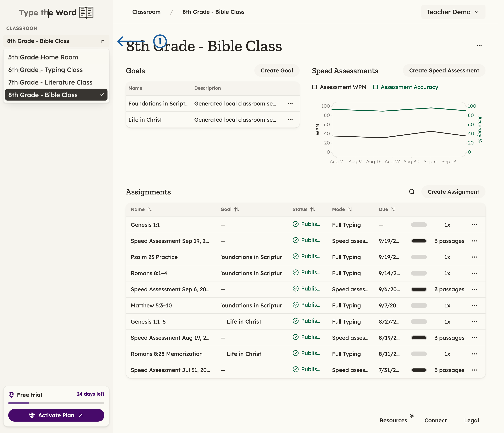Image resolution: width=504 pixels, height=433 pixels.
Task: Open the Speed Assessment Sep 6 assignment name
Action: click(x=170, y=289)
